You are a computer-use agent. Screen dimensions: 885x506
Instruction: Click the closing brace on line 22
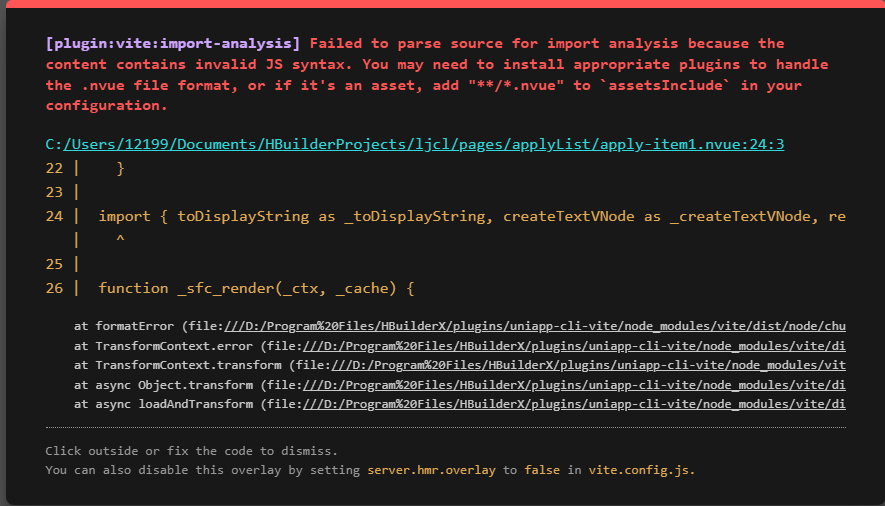pyautogui.click(x=120, y=168)
